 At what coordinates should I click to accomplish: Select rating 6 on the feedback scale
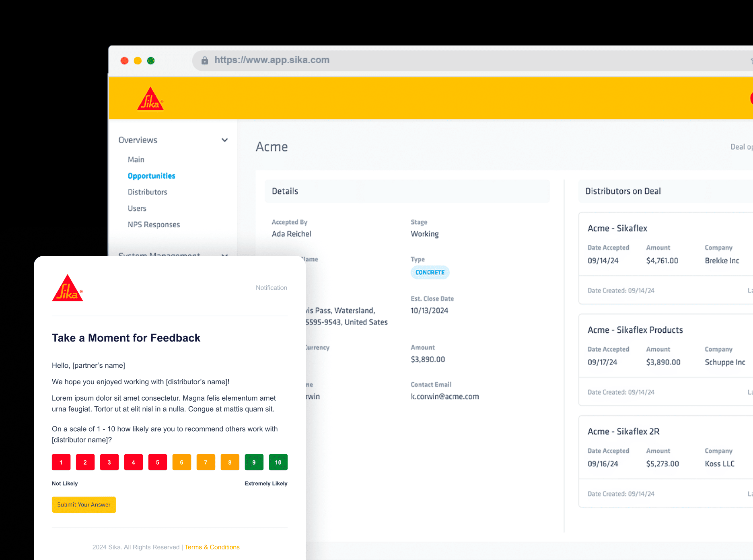click(182, 462)
